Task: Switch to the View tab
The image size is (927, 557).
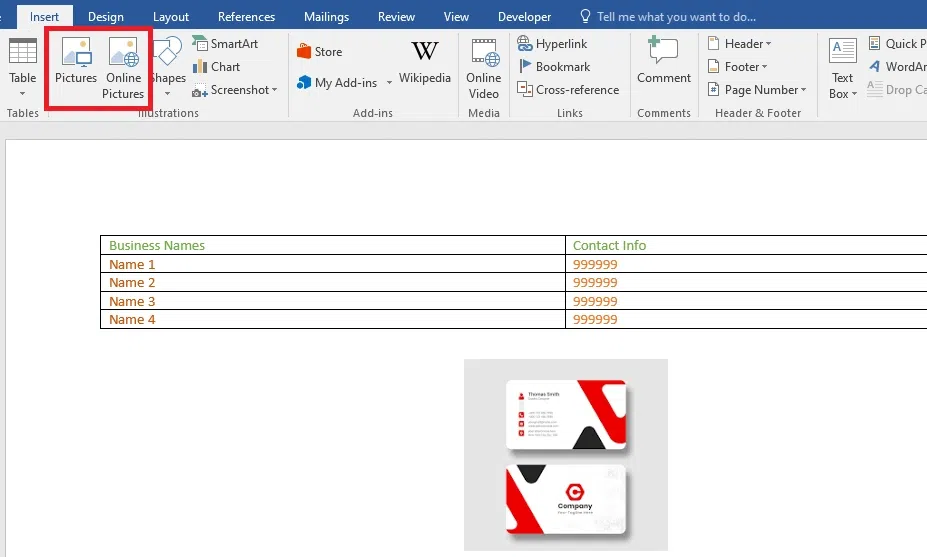Action: 456,17
